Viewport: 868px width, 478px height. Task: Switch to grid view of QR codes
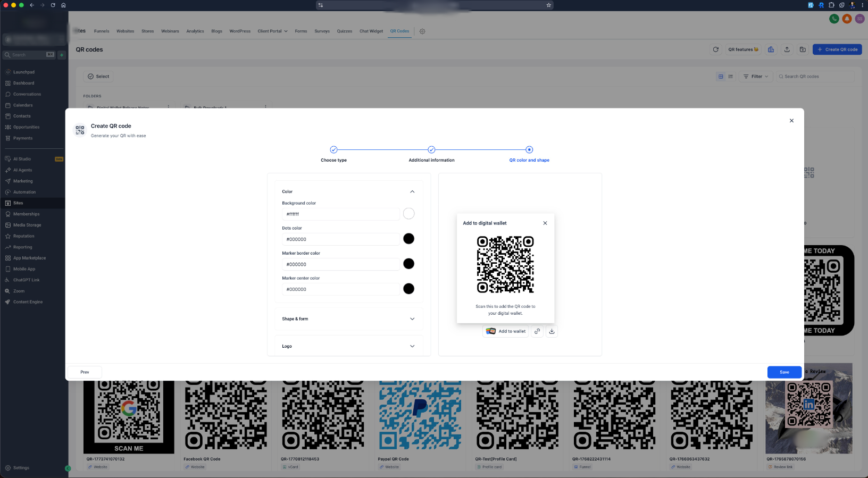point(721,77)
